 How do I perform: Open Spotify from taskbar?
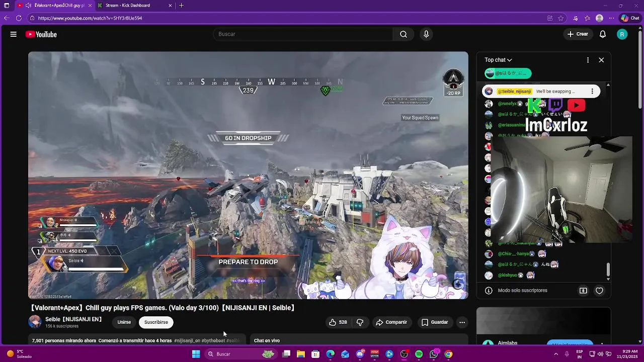pos(419,354)
